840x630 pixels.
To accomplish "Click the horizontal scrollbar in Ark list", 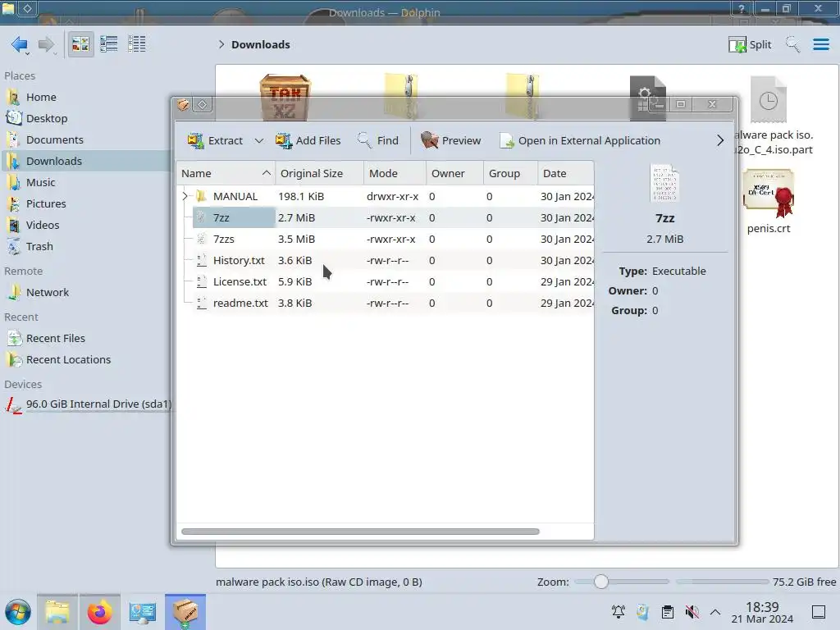I will coord(360,532).
